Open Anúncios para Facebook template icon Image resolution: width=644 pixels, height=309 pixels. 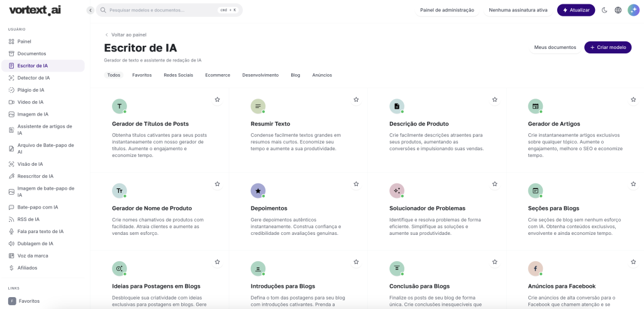pyautogui.click(x=535, y=268)
